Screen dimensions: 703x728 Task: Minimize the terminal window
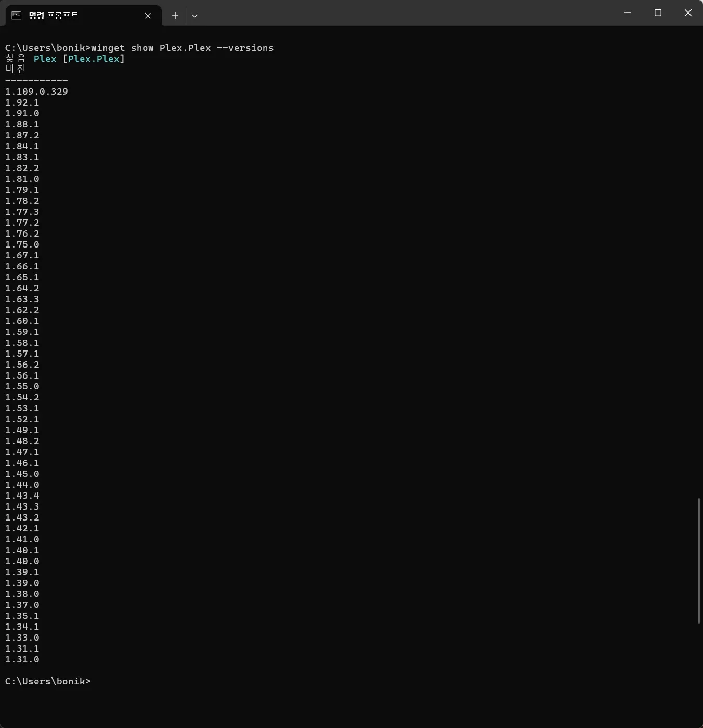point(628,12)
